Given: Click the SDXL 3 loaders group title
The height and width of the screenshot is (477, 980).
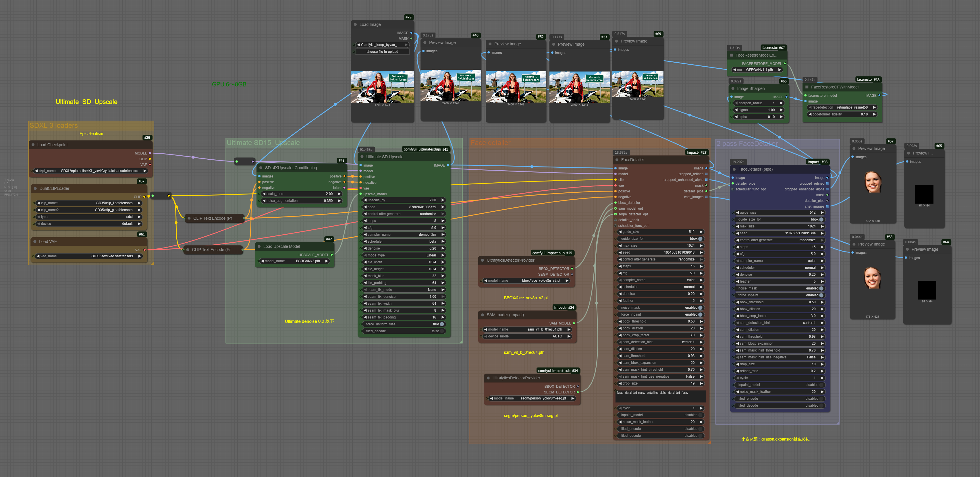Looking at the screenshot, I should point(54,125).
